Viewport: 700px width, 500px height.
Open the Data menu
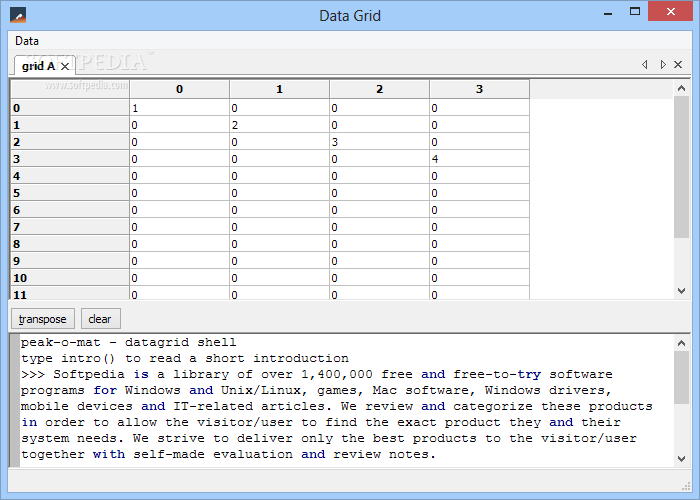tap(27, 41)
